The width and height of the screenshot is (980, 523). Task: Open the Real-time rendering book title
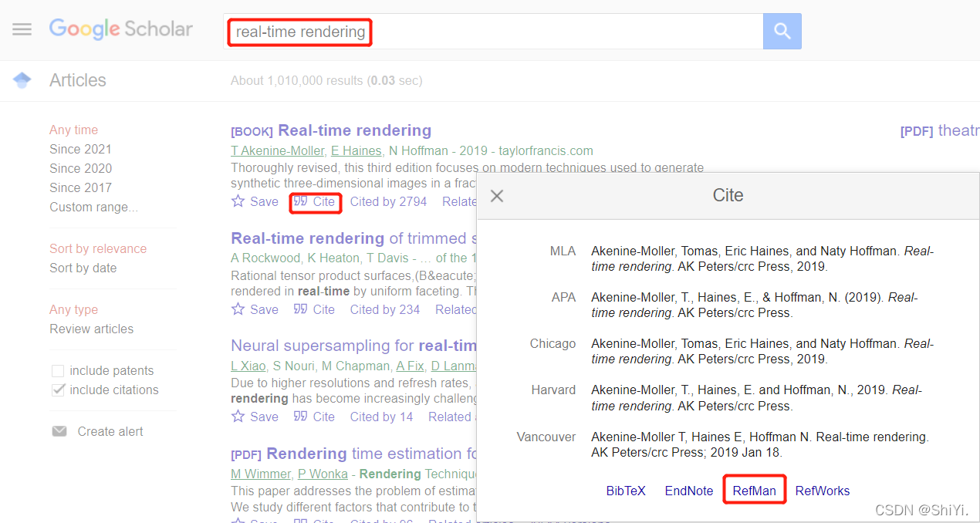(x=355, y=130)
